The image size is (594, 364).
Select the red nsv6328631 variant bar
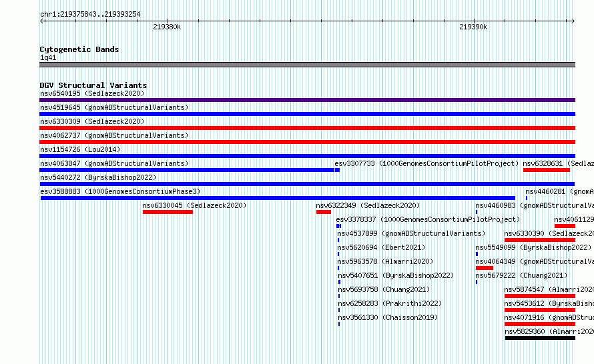[546, 170]
